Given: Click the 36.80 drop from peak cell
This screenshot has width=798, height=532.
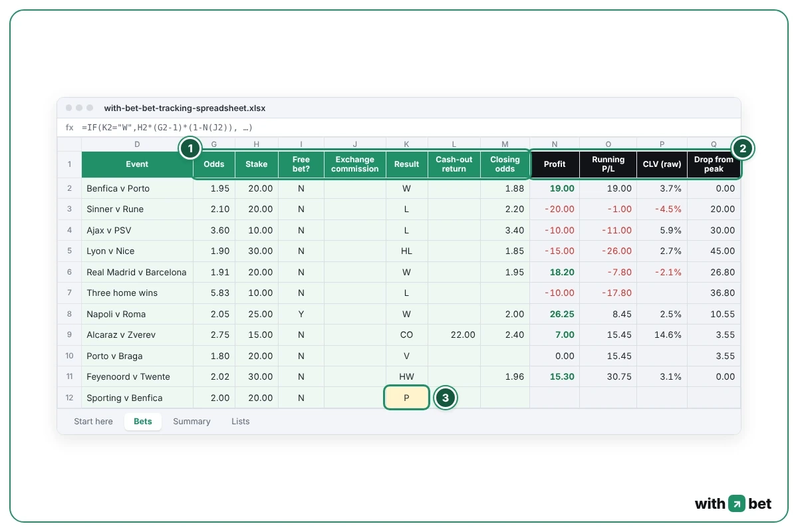Looking at the screenshot, I should pyautogui.click(x=714, y=293).
